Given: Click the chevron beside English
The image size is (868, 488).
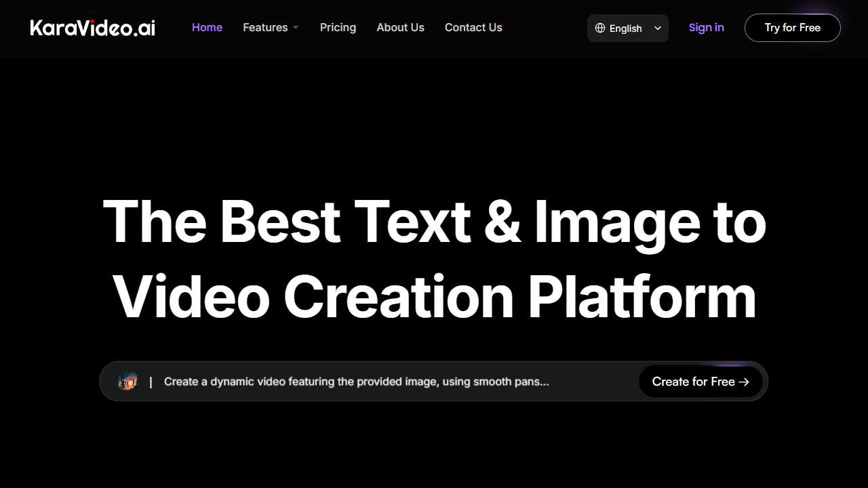Looking at the screenshot, I should pos(658,28).
